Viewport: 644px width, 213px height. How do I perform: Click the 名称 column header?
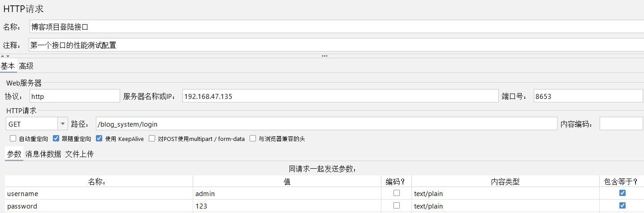(x=99, y=181)
